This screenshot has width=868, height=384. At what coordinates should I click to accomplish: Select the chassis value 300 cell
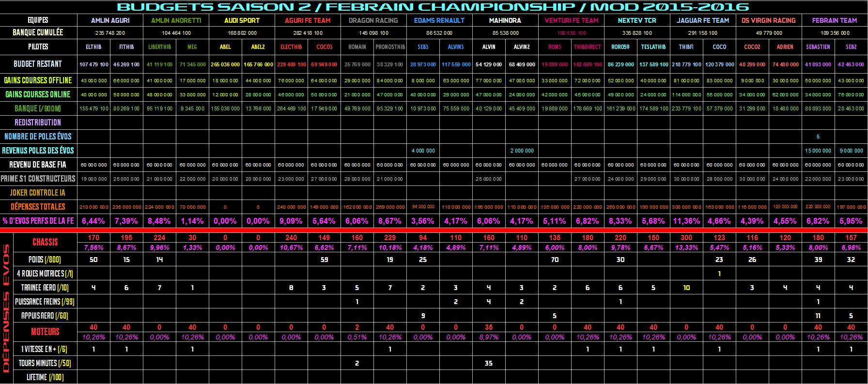click(686, 238)
